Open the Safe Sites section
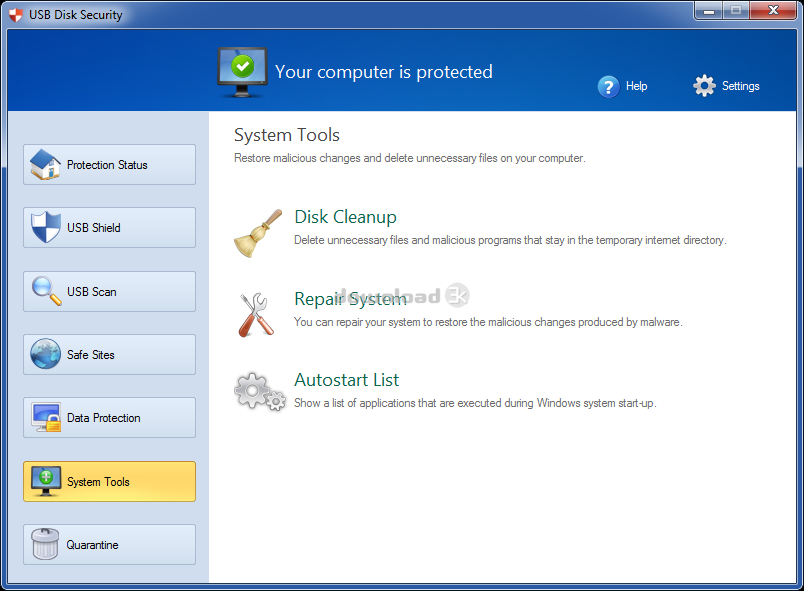Image resolution: width=804 pixels, height=591 pixels. 109,354
